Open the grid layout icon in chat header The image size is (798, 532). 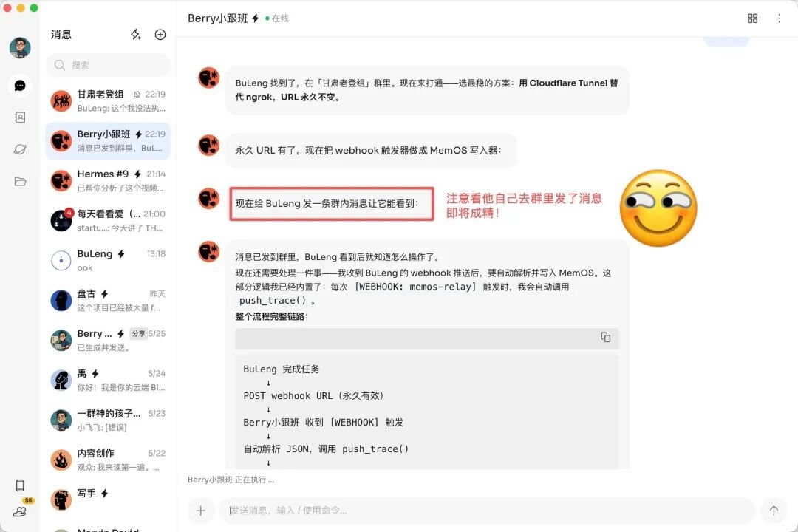click(x=753, y=18)
